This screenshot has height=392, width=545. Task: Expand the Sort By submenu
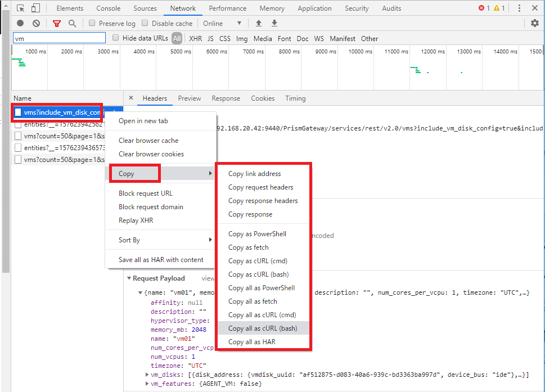tap(161, 240)
